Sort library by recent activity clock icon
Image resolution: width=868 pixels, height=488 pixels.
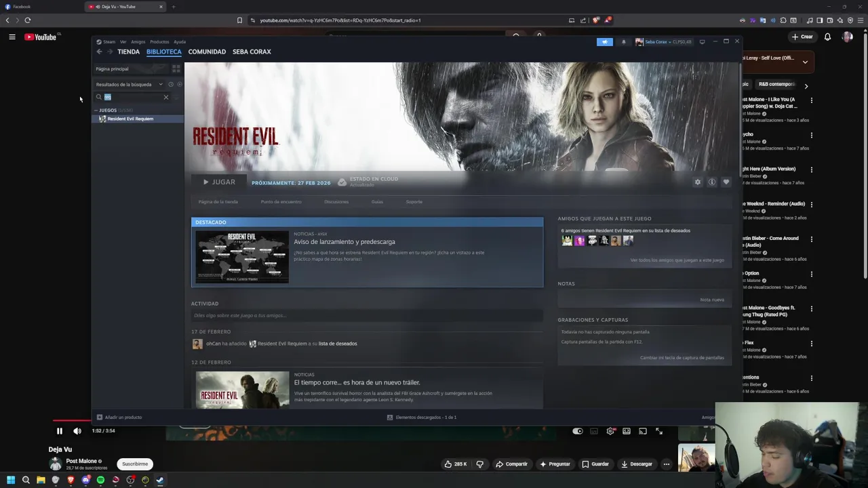(x=171, y=85)
